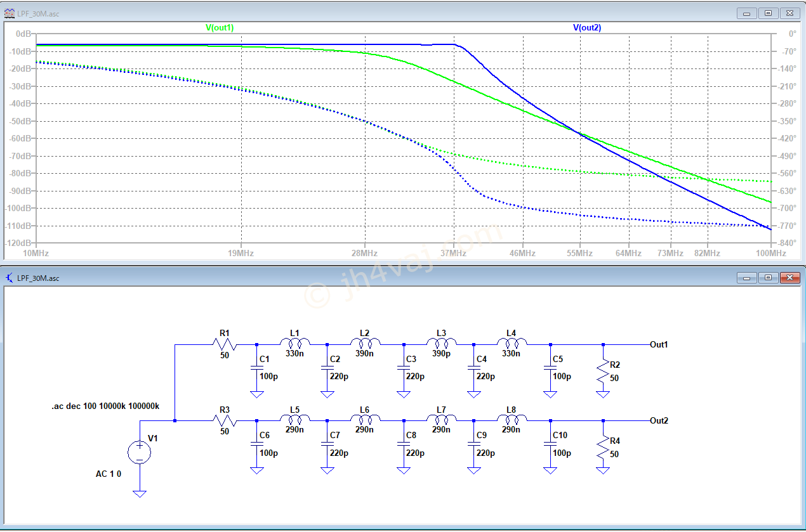The image size is (806, 532).
Task: Click the 390n value under L2
Action: (365, 354)
